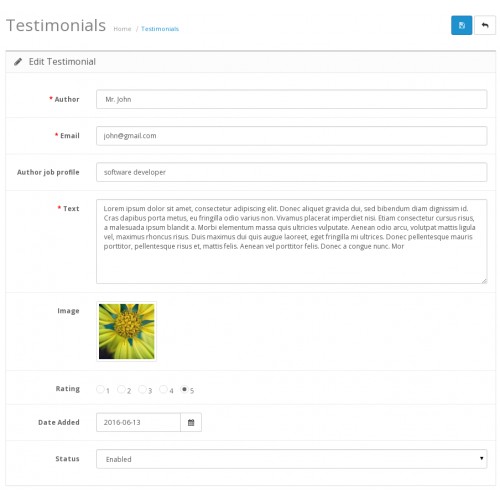Choose rating 3 radio button

click(142, 389)
